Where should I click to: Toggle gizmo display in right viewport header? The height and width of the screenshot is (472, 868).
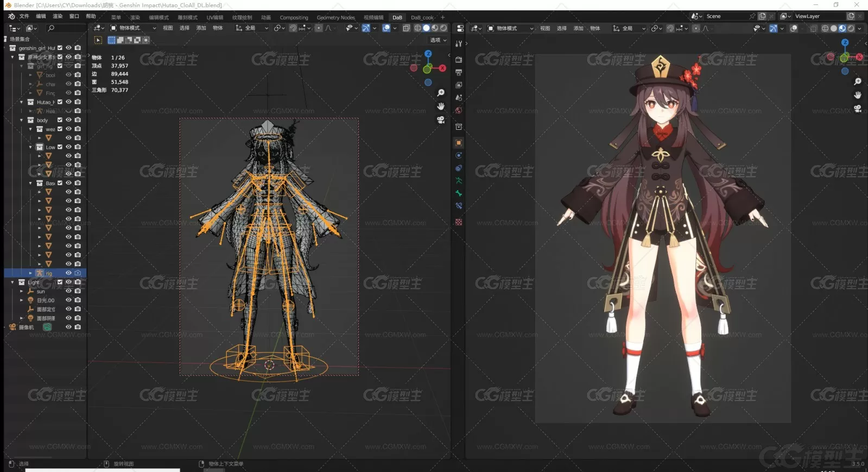(773, 28)
